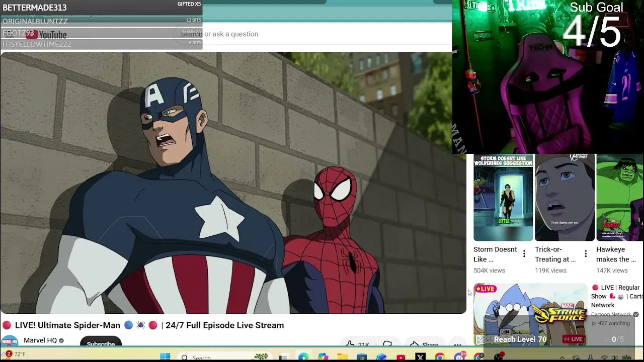Open the 'Hawkeye makes the' short thumbnail
644x362 pixels.
click(620, 198)
